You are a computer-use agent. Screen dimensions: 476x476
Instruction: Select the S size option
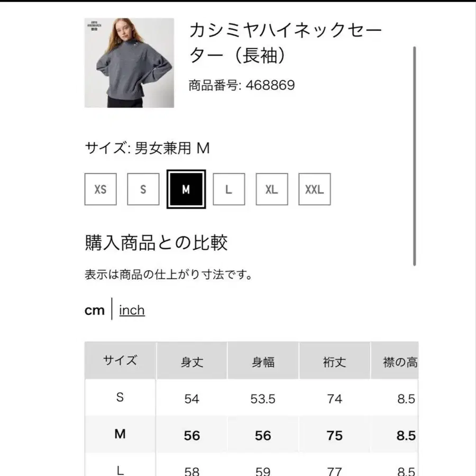[143, 189]
